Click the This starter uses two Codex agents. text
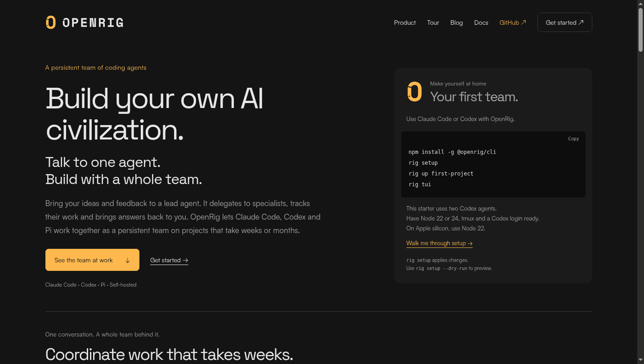Screen dimensions: 644x364 [x=452, y=209]
